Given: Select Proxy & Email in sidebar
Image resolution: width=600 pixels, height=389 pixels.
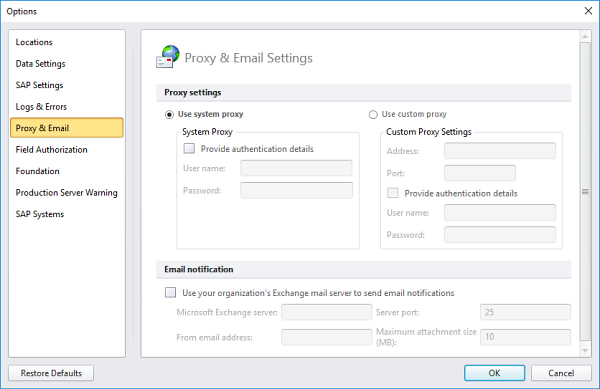Looking at the screenshot, I should tap(67, 128).
